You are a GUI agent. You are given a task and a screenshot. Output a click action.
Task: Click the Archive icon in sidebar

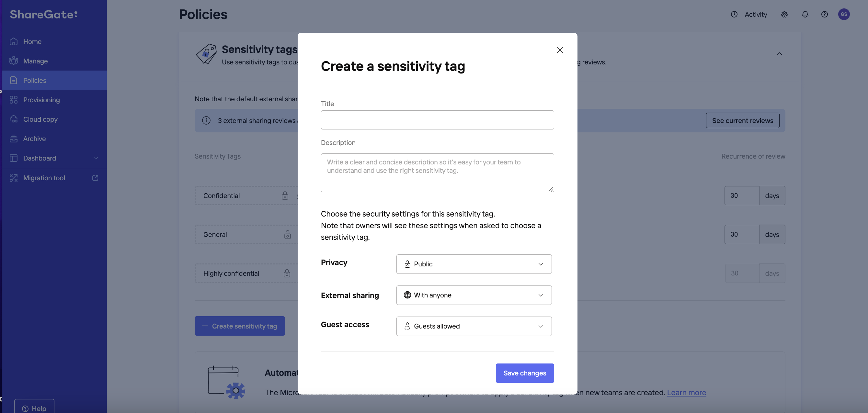click(13, 139)
